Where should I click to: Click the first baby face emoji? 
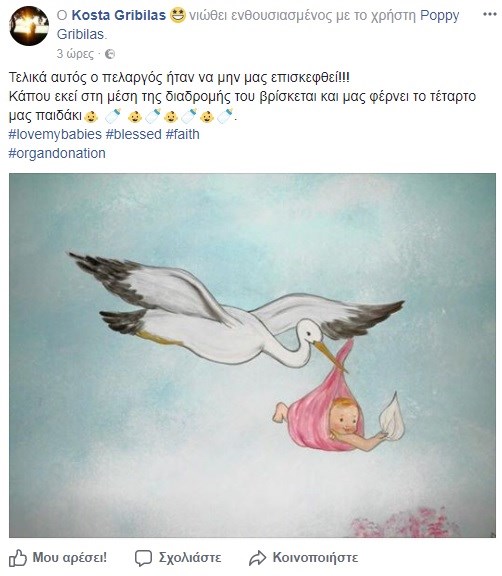(91, 116)
